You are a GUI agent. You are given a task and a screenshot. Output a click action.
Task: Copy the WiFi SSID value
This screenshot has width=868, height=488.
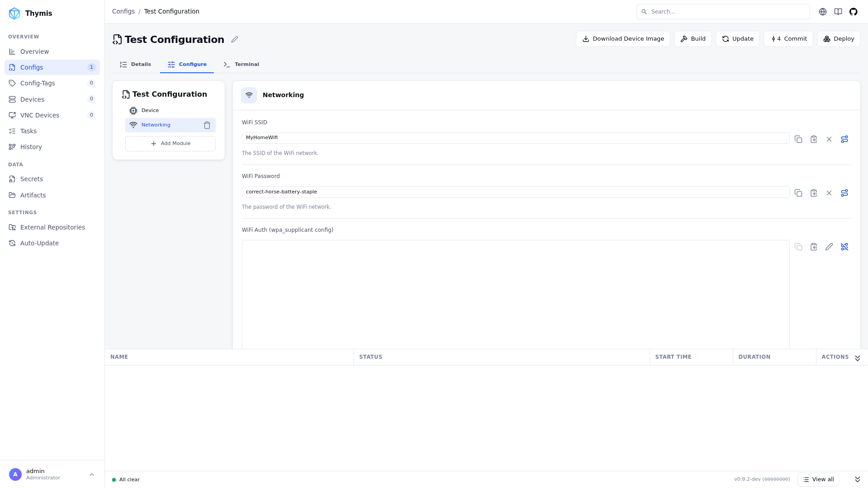click(798, 139)
